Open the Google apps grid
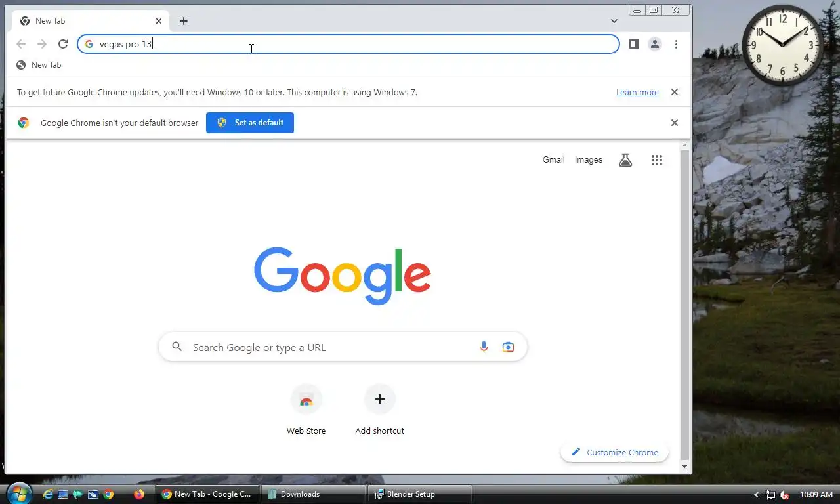The height and width of the screenshot is (504, 840). (657, 160)
